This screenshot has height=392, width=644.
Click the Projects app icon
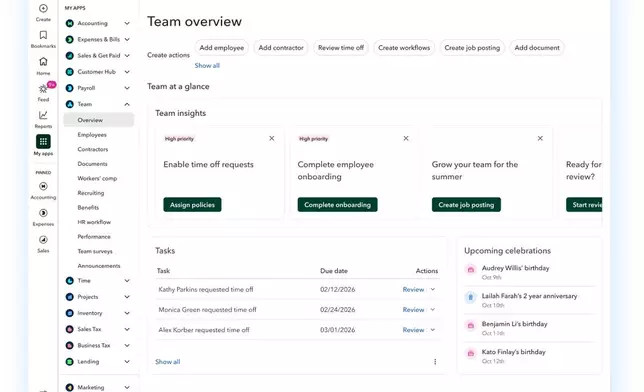(x=70, y=297)
